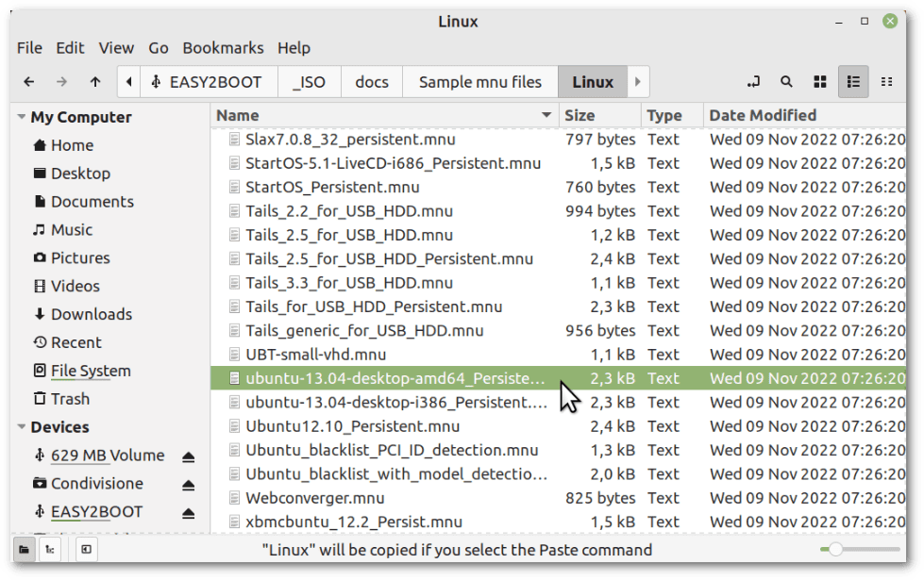This screenshot has height=580, width=924.
Task: Enable the editable location bar
Action: coord(754,81)
